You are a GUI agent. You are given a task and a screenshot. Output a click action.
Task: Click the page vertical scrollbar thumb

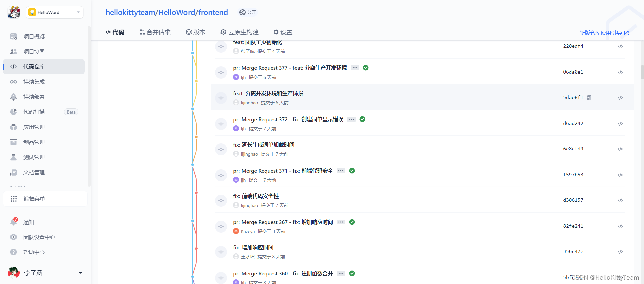point(642,72)
